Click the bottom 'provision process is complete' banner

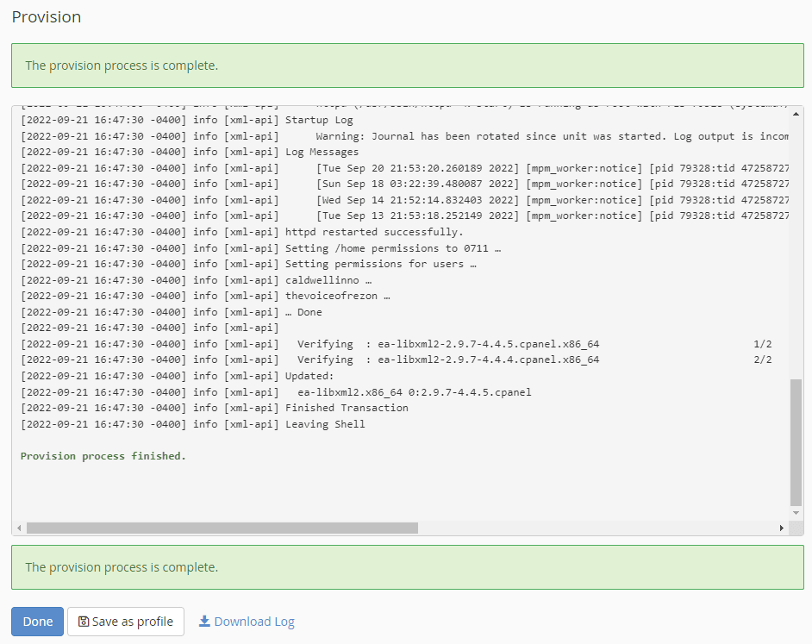(x=408, y=567)
